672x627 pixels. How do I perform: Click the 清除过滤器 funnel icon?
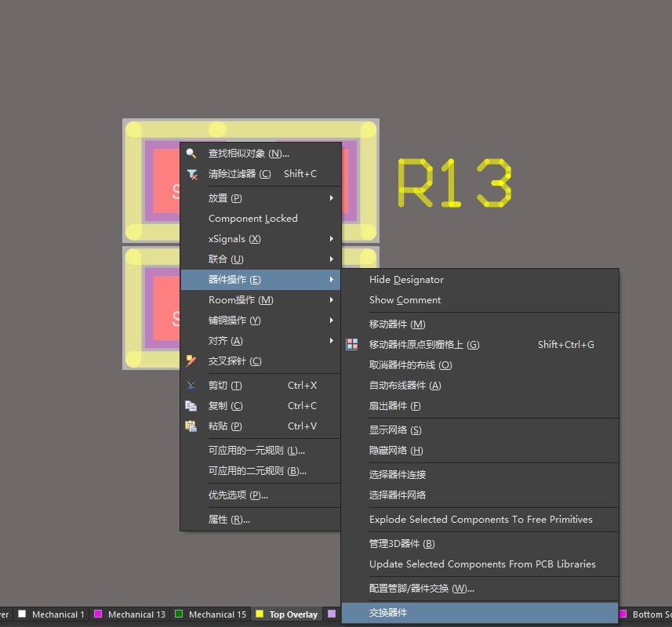(x=191, y=174)
